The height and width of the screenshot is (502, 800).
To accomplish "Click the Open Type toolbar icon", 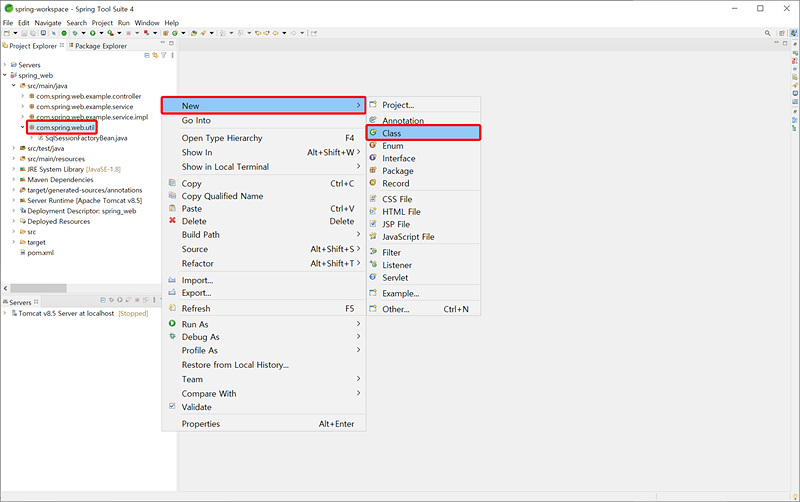I will pyautogui.click(x=194, y=33).
